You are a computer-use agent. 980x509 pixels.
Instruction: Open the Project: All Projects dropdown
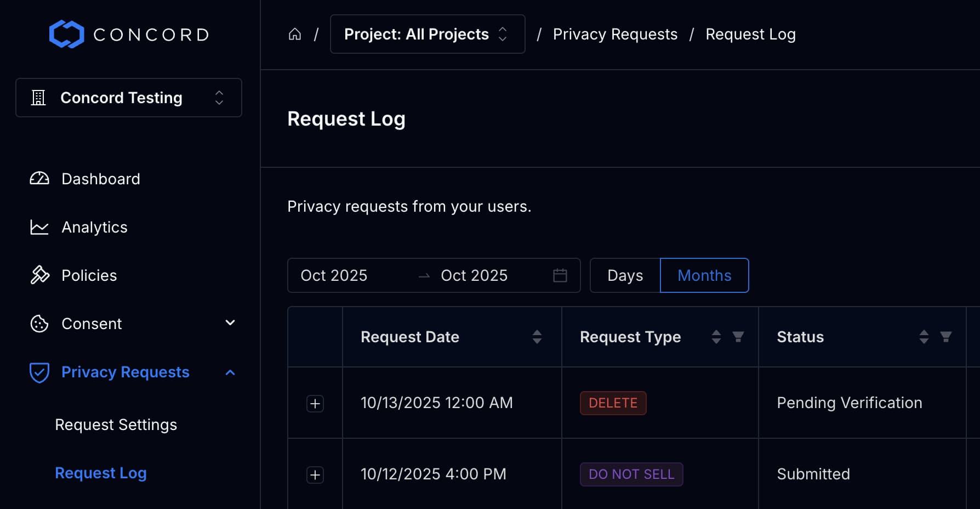(x=427, y=34)
